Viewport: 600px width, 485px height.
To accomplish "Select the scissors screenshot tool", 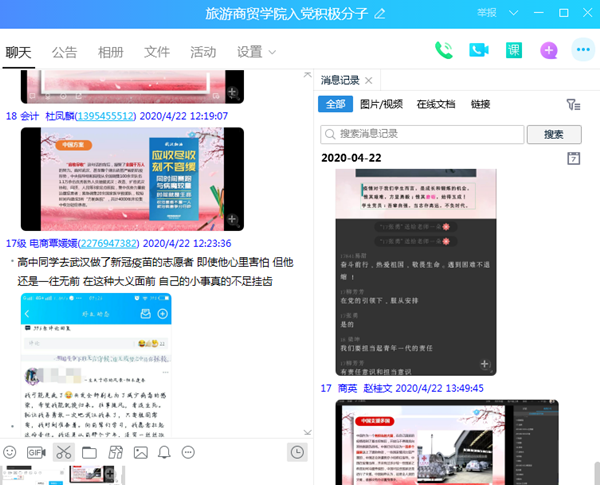I will 63,453.
